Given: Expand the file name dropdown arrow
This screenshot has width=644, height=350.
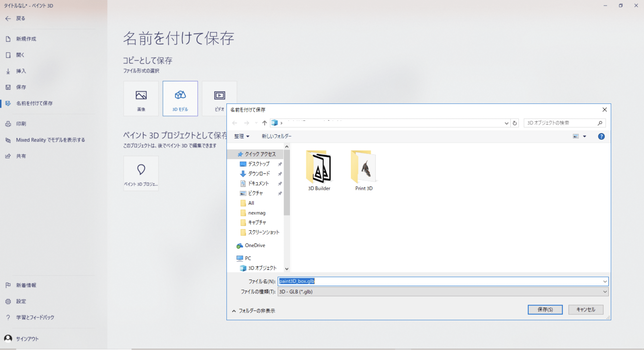Looking at the screenshot, I should point(605,281).
